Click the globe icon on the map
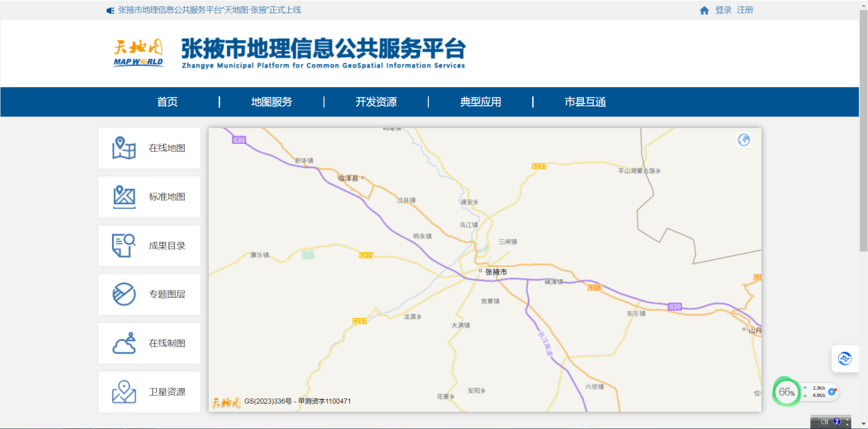The width and height of the screenshot is (868, 429). 744,140
